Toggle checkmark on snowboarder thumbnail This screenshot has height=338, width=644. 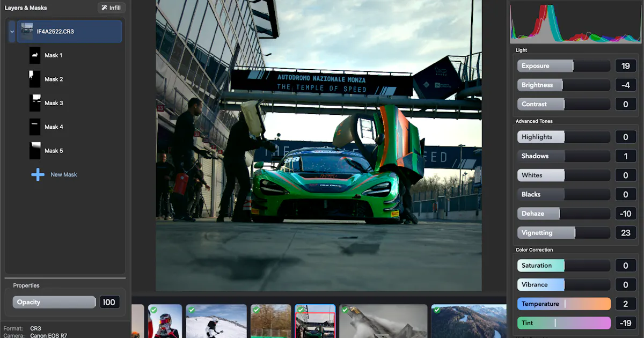pyautogui.click(x=192, y=310)
